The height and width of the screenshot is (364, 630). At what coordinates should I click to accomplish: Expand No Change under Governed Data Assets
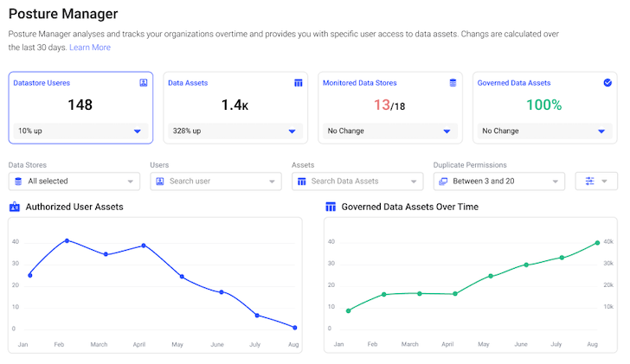click(601, 131)
